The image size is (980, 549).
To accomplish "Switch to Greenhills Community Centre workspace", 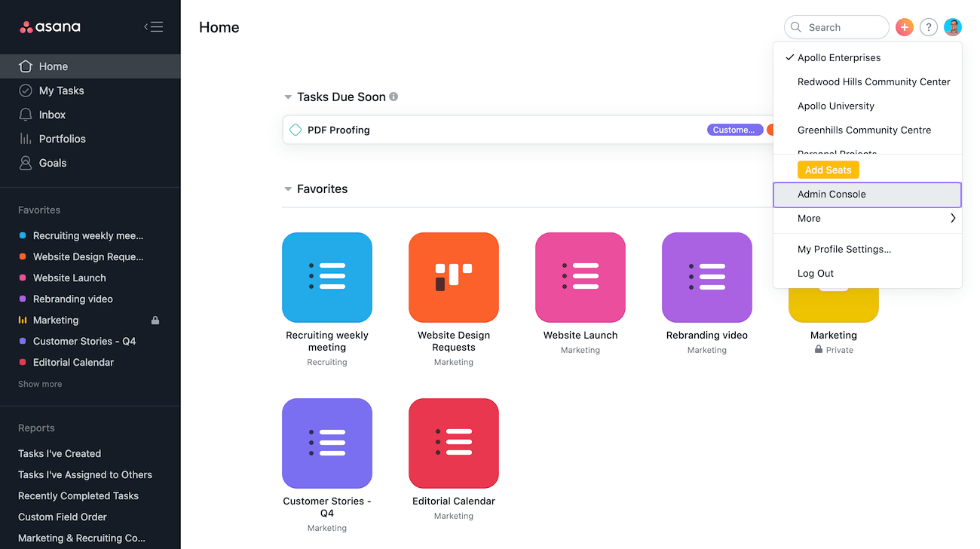I will pyautogui.click(x=868, y=130).
